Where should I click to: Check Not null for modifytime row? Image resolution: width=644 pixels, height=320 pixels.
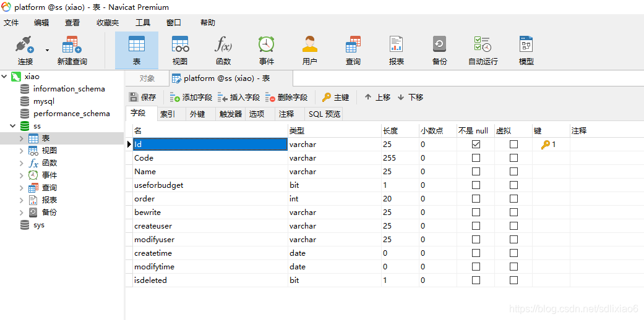coord(476,267)
